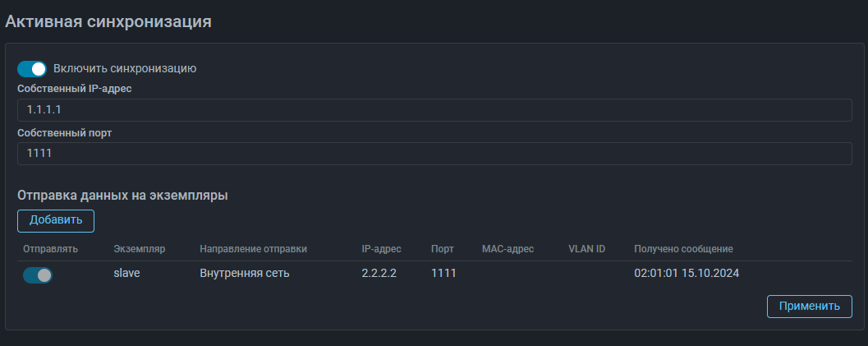The width and height of the screenshot is (868, 346).
Task: Disable the Отправлять toggle for slave
Action: coord(38,275)
